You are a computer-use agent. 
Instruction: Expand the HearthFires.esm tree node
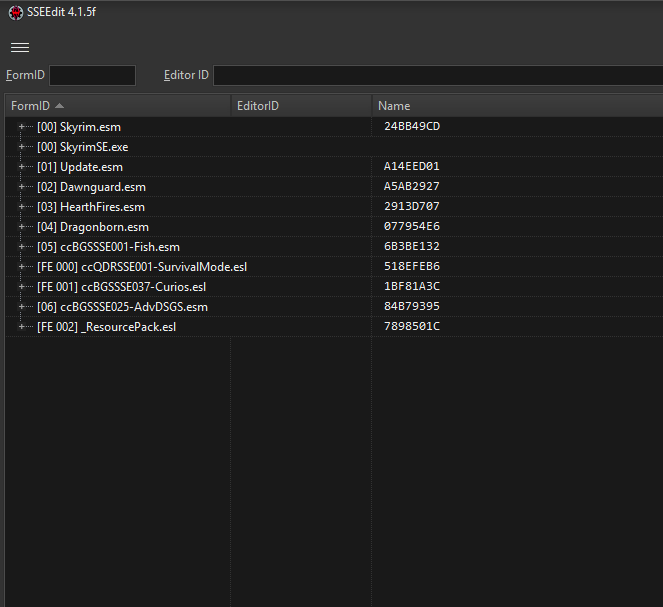tap(21, 207)
